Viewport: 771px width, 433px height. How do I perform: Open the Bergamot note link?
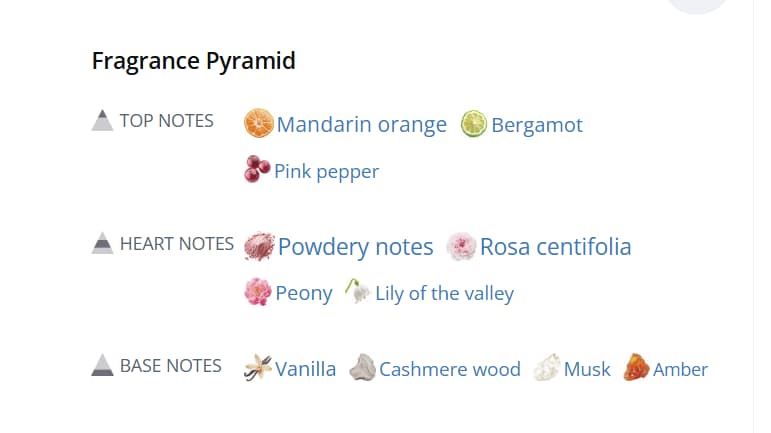pyautogui.click(x=537, y=125)
